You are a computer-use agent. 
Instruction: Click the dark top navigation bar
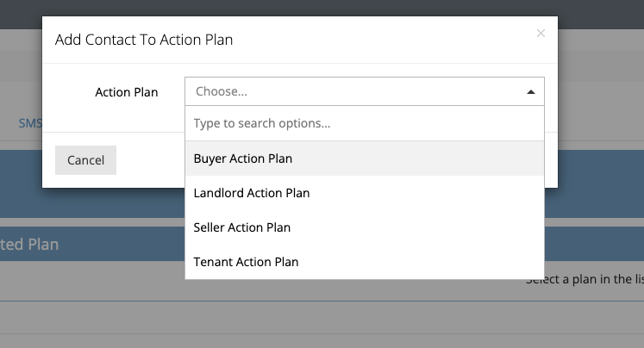pos(322,9)
